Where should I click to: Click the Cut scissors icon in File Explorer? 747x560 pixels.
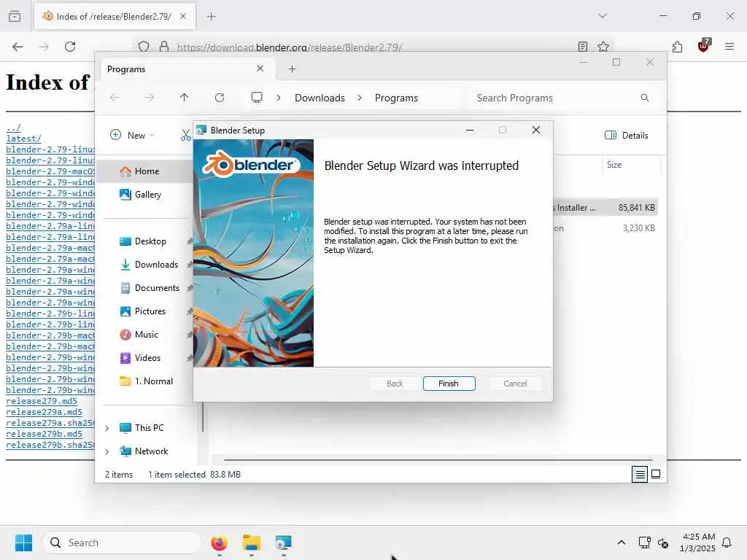pos(185,135)
